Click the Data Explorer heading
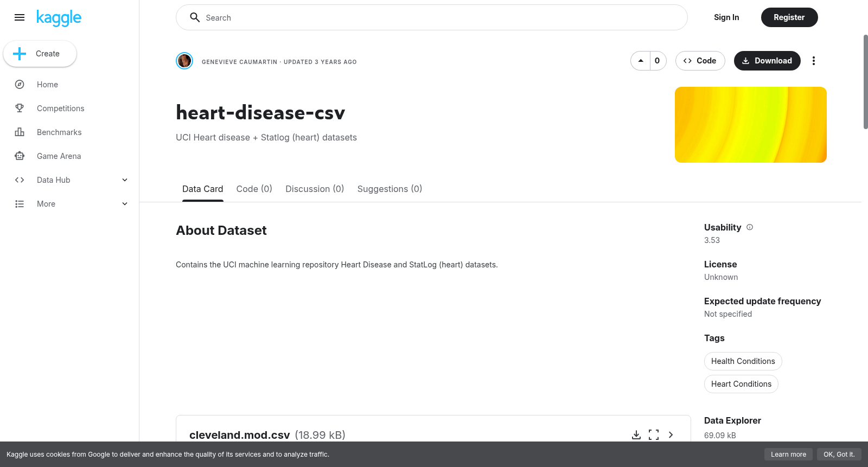The height and width of the screenshot is (467, 868). coord(732,420)
